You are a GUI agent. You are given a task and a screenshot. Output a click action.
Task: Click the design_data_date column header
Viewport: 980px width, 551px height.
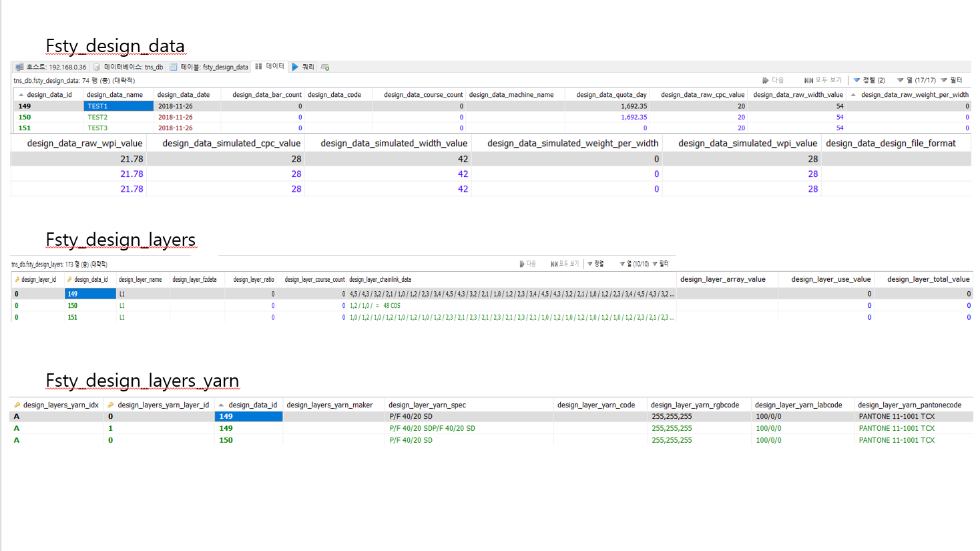tap(184, 95)
